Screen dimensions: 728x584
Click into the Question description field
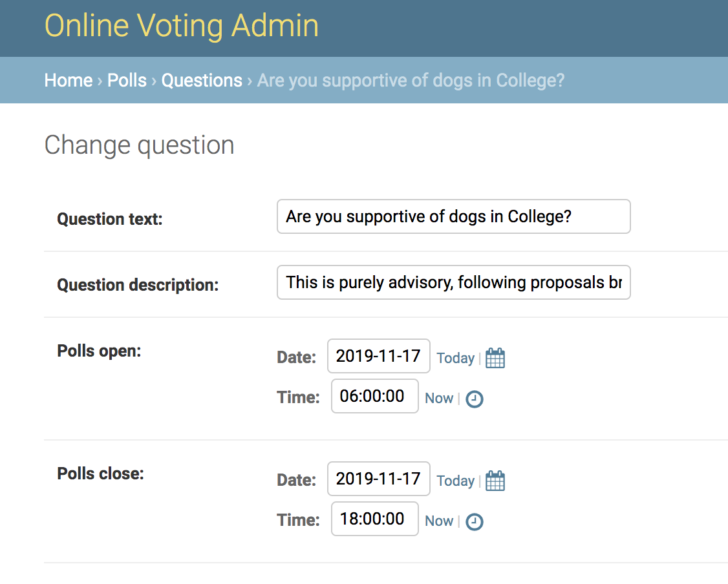[453, 282]
